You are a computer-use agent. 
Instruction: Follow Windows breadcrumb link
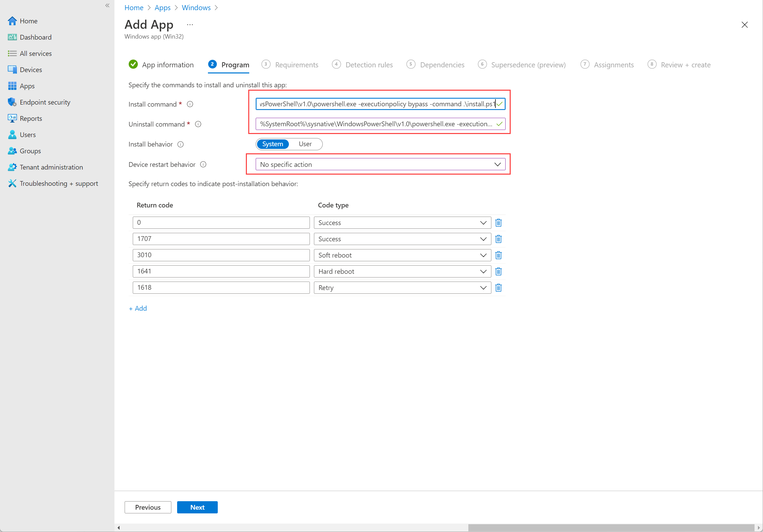pyautogui.click(x=196, y=7)
